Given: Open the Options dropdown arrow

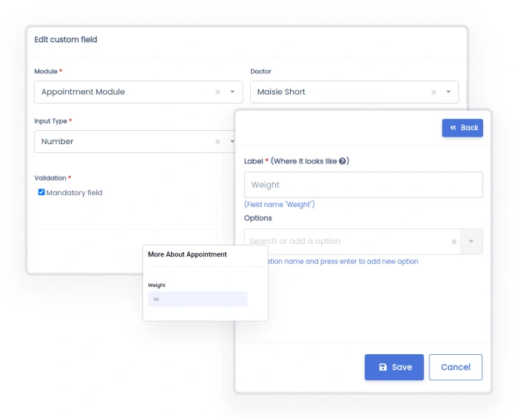Looking at the screenshot, I should click(x=471, y=242).
